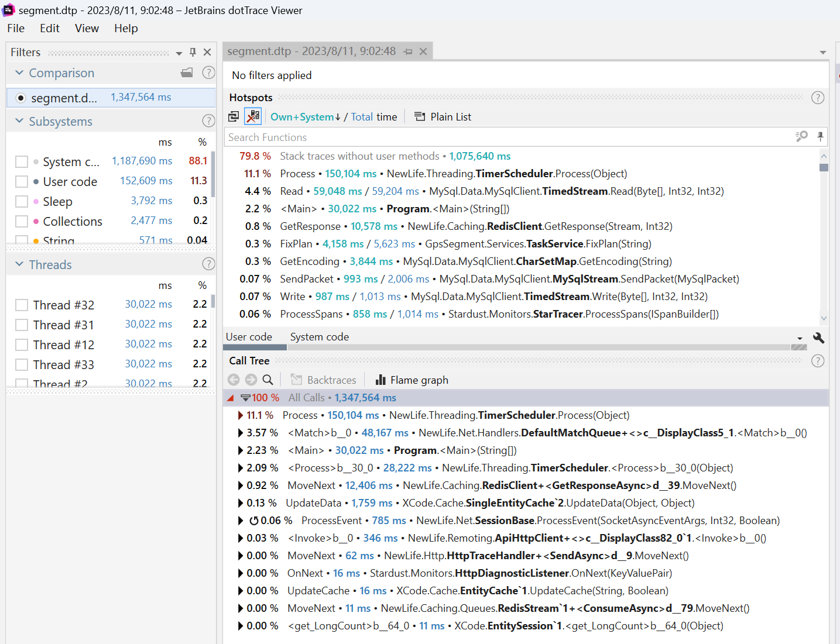Viewport: 840px width, 644px height.
Task: Check the Collections subsystem checkbox
Action: tap(22, 221)
